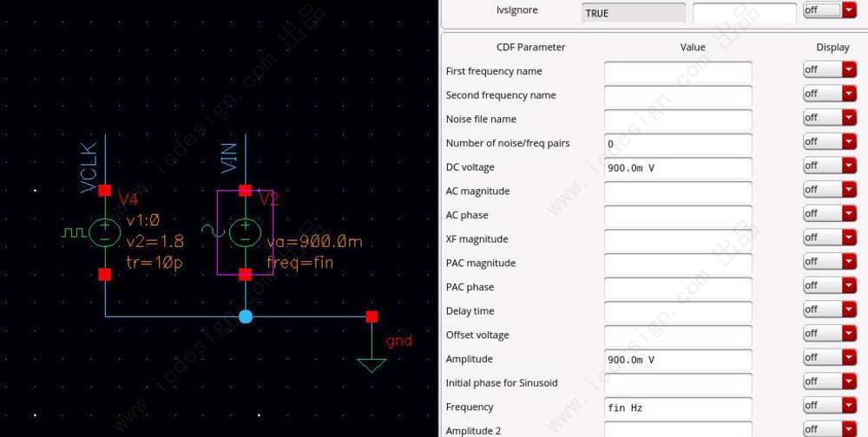Click the tr=10p parameter text
868x437 pixels.
[155, 263]
